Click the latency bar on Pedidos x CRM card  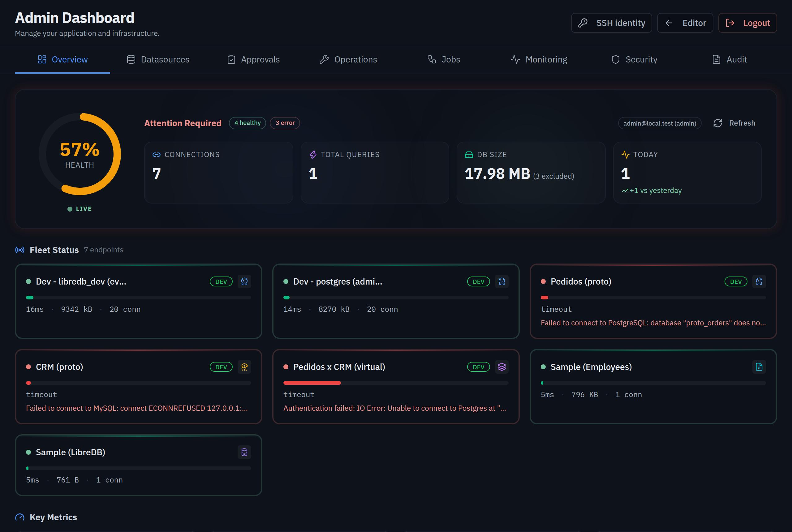pyautogui.click(x=396, y=383)
